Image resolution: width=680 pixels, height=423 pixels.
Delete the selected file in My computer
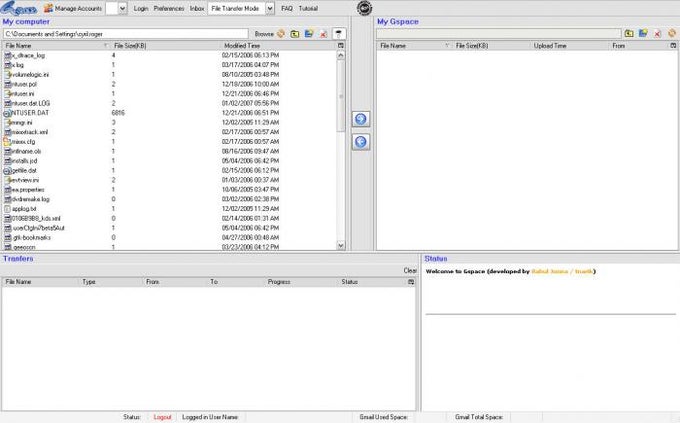click(324, 34)
